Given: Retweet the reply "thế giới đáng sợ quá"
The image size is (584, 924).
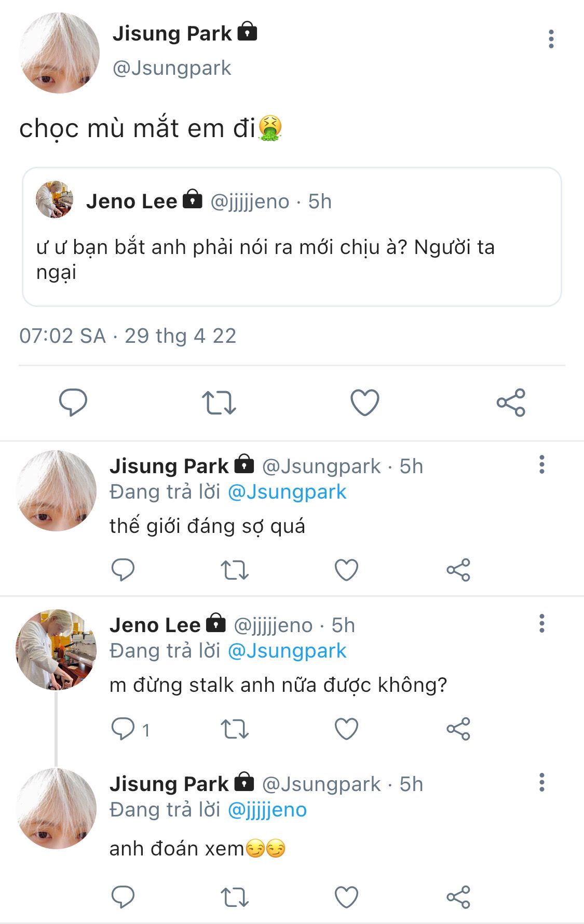Looking at the screenshot, I should pos(235,570).
